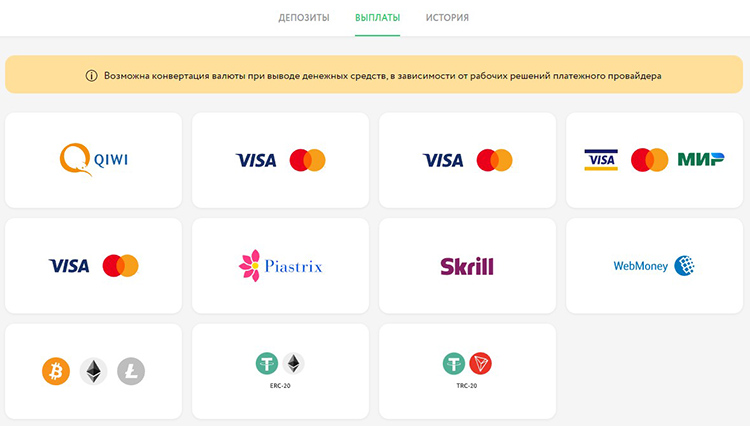
Task: Choose Visa Mastercard card below QIWI
Action: (x=93, y=266)
